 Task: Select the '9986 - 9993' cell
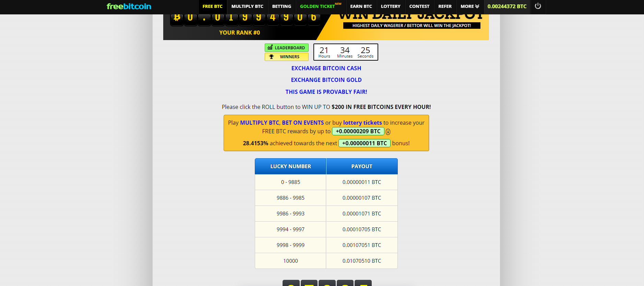pos(290,214)
